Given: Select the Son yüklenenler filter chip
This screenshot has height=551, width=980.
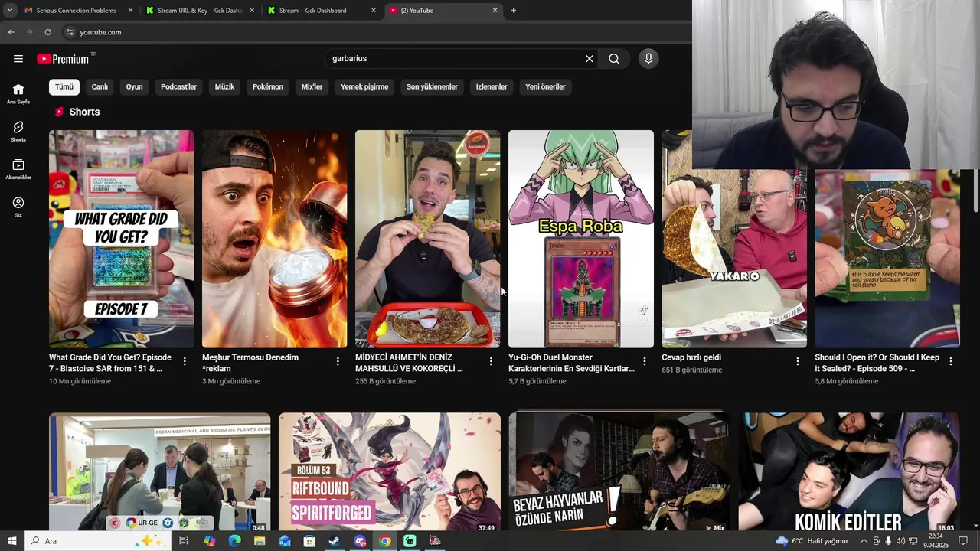Looking at the screenshot, I should pos(432,86).
